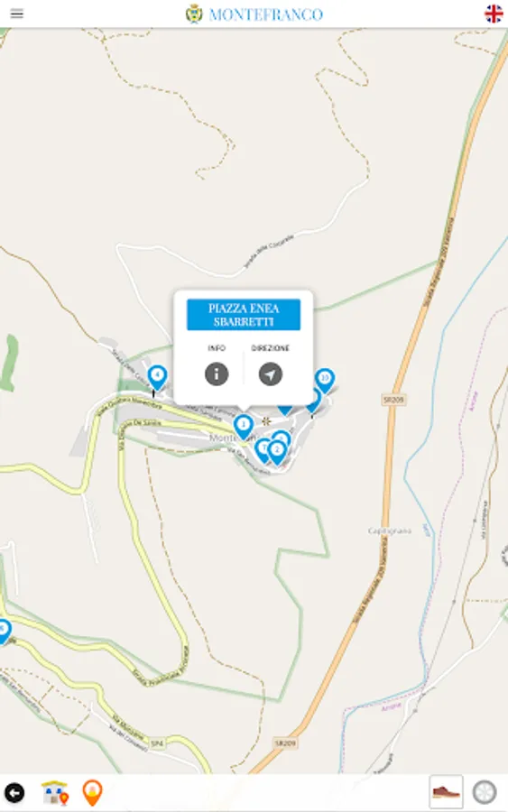
Task: Tap the orange location pin icon
Action: (x=92, y=793)
